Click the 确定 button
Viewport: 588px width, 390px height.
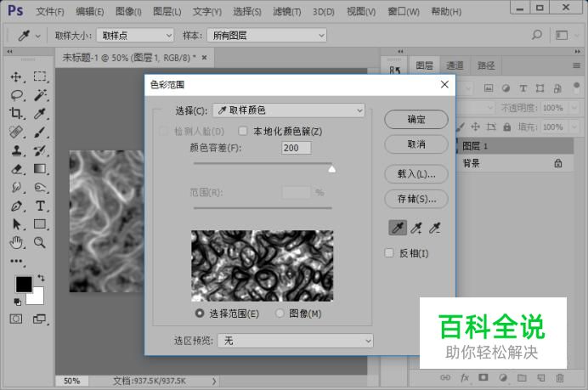click(x=416, y=119)
